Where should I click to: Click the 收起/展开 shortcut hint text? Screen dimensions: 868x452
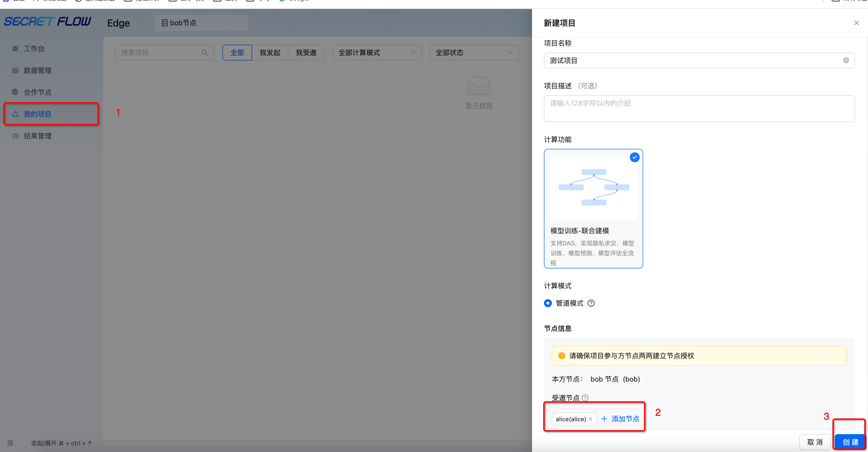click(x=61, y=443)
